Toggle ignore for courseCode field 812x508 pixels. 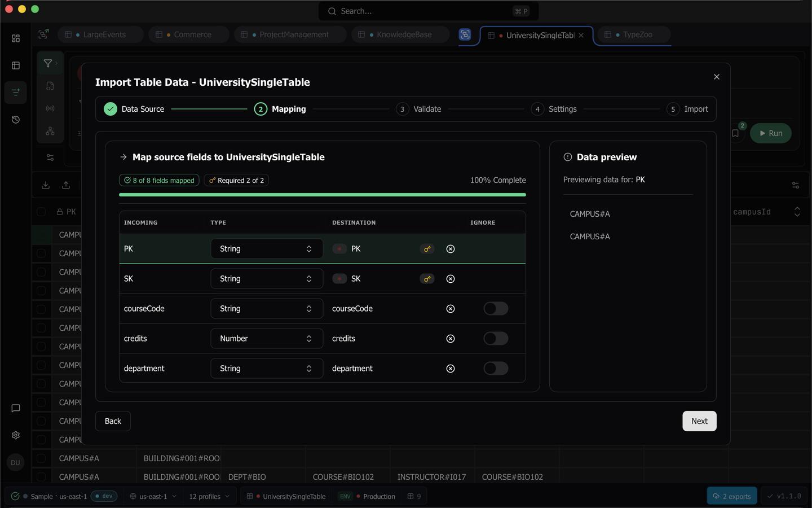pos(496,309)
